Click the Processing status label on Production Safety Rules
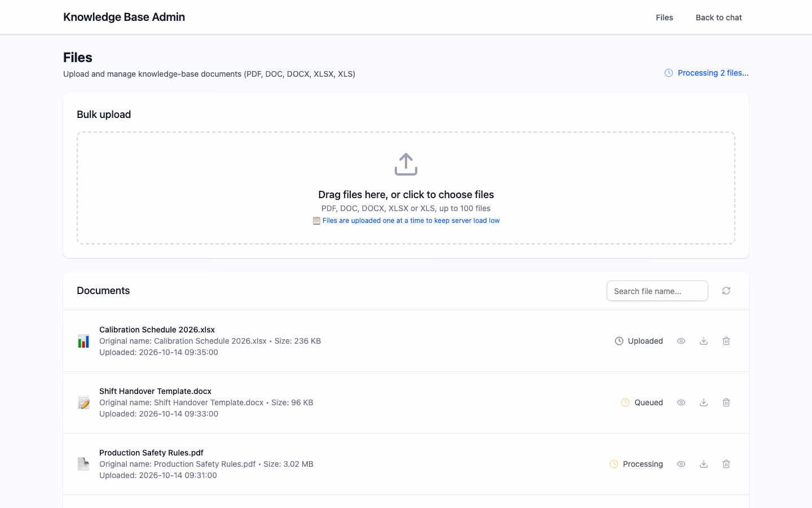Screen dimensions: 812x508 pos(643,464)
